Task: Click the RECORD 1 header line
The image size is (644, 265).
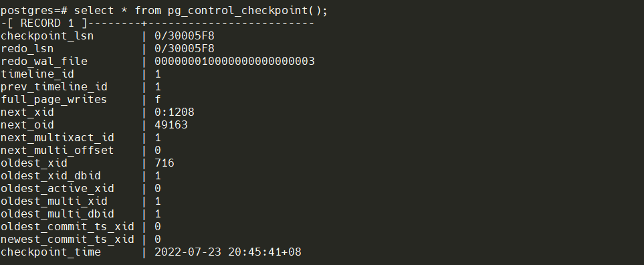Action: click(158, 23)
